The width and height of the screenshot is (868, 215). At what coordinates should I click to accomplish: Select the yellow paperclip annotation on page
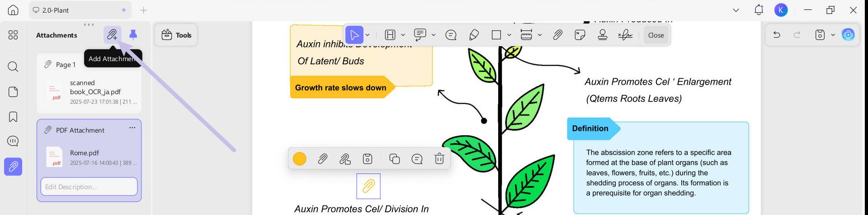(368, 186)
